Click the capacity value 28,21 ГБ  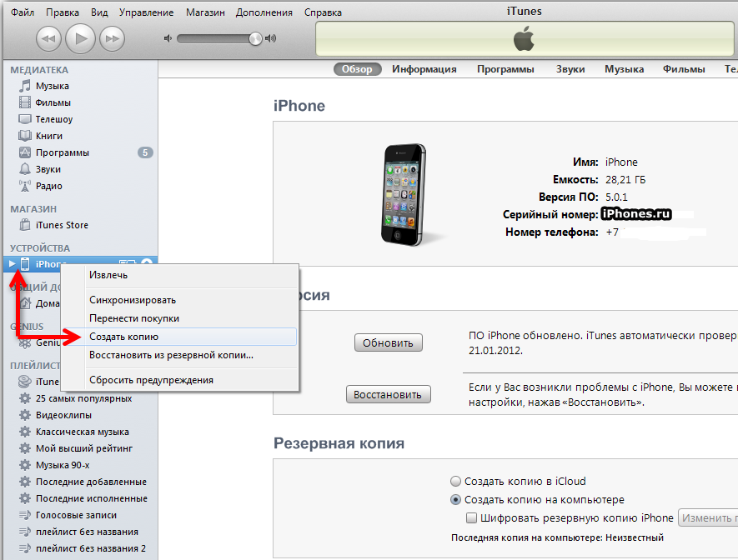(625, 180)
